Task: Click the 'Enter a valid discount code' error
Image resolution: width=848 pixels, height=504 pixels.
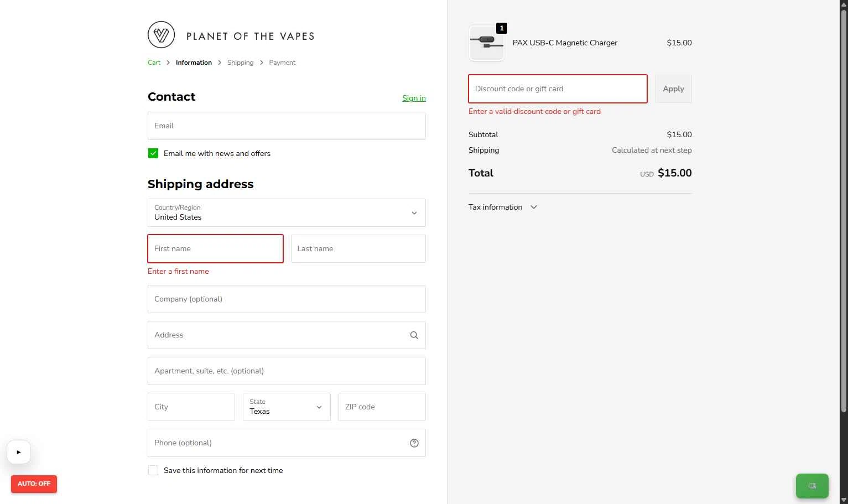Action: (534, 111)
